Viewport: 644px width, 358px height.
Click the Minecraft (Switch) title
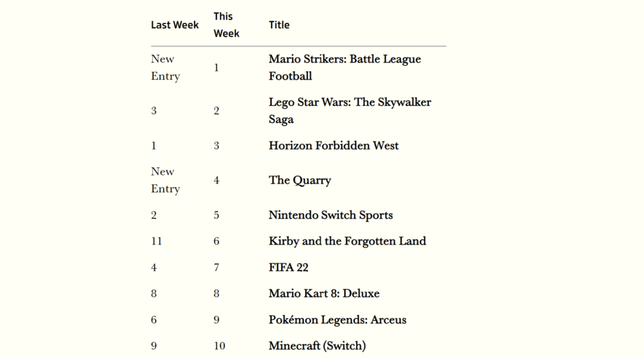317,346
